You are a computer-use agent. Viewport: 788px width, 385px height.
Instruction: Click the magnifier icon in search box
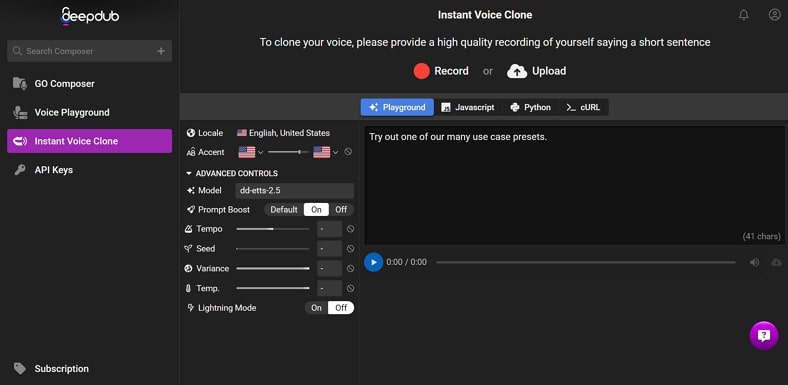[17, 51]
